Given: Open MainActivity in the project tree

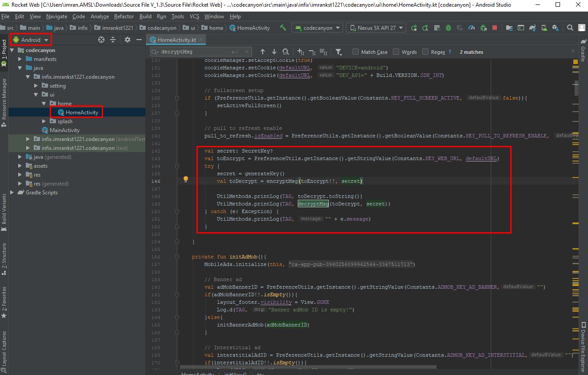Looking at the screenshot, I should coord(64,130).
